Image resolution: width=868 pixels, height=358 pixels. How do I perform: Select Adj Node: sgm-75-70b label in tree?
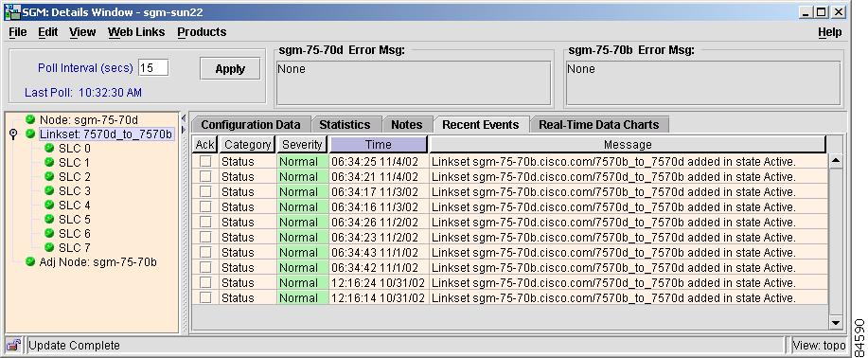coord(97,261)
